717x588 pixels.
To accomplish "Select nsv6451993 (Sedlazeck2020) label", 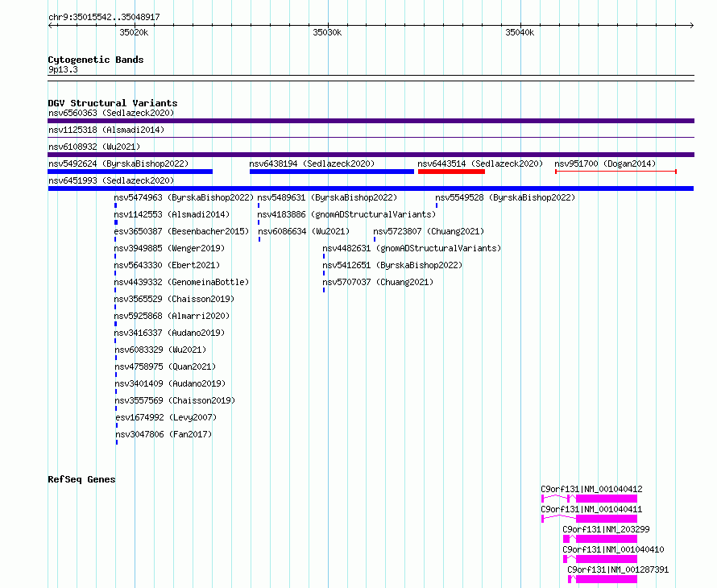I will point(111,180).
